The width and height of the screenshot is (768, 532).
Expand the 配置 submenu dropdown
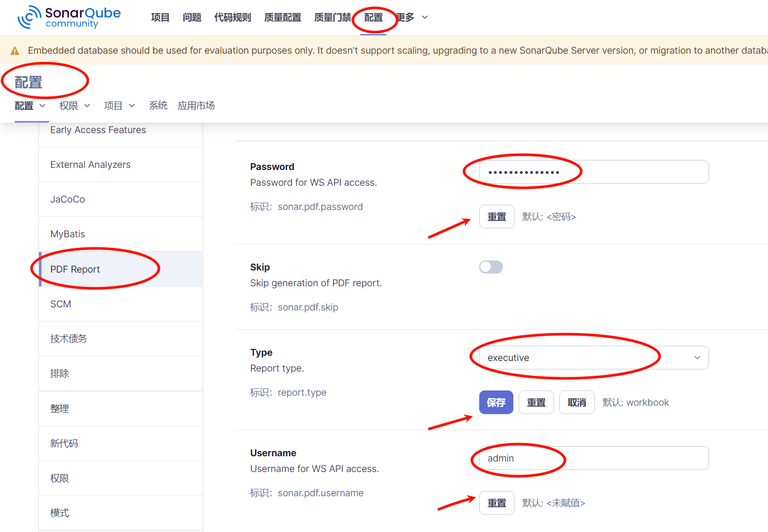tap(30, 106)
